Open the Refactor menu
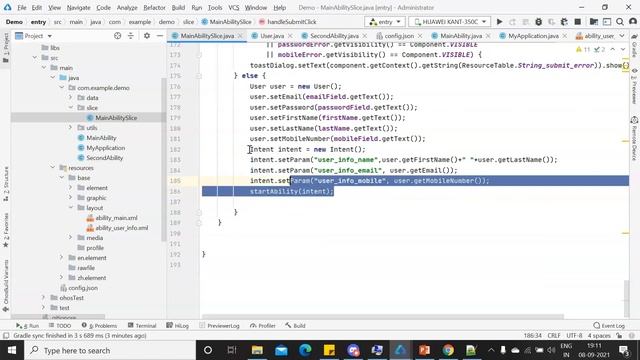Image resolution: width=640 pixels, height=360 pixels. (x=154, y=7)
